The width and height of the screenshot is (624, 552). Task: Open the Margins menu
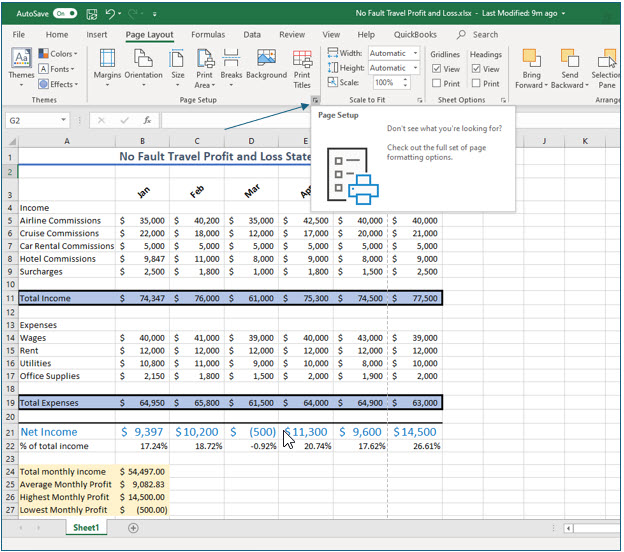coord(107,68)
